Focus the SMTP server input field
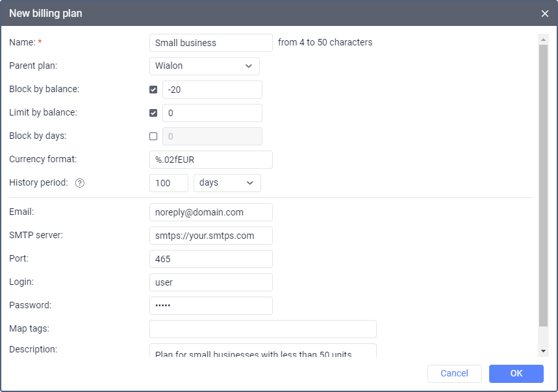This screenshot has height=392, width=558. (x=210, y=236)
